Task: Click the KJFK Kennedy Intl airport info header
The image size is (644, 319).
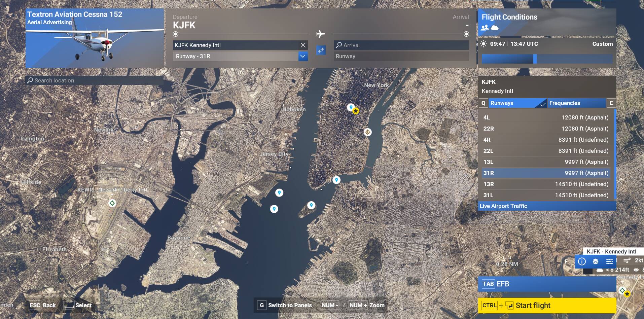Action: tap(547, 86)
